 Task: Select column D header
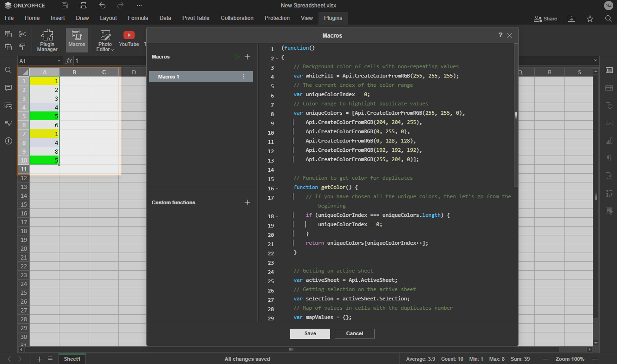tap(133, 72)
